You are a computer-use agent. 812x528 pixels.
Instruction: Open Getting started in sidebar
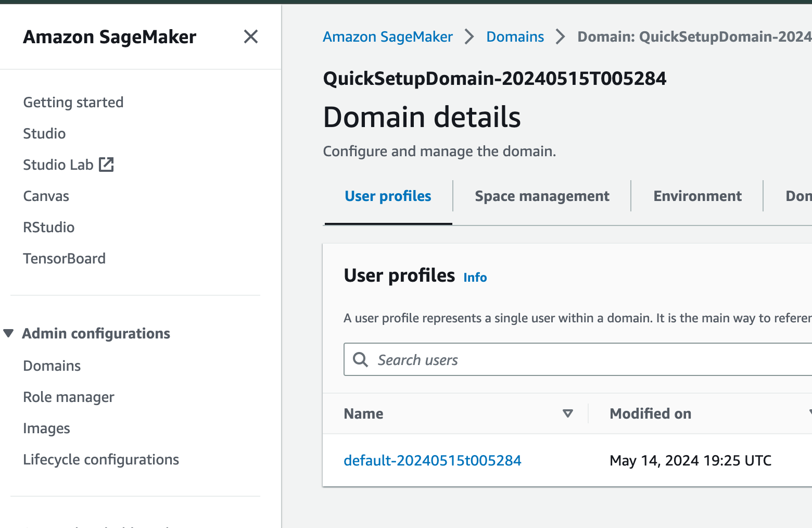pos(73,103)
